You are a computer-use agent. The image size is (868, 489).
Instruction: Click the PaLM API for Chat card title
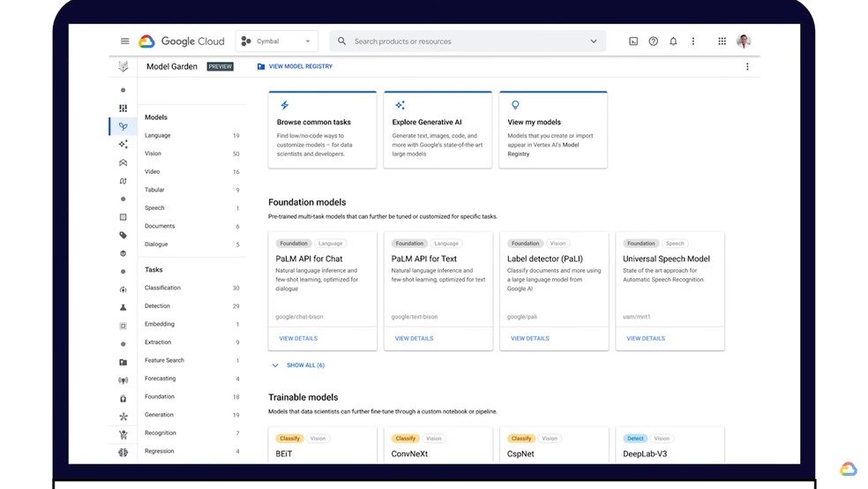coord(309,259)
